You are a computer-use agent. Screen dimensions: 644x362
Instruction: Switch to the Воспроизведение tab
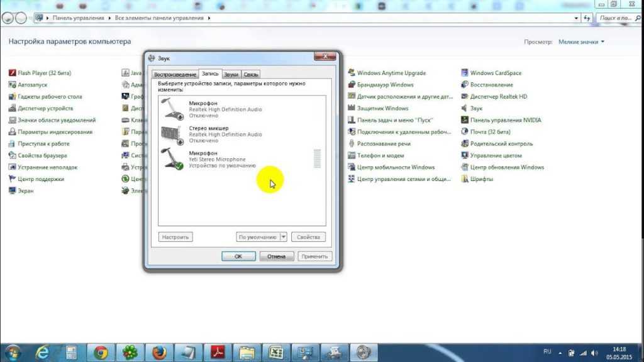coord(175,74)
